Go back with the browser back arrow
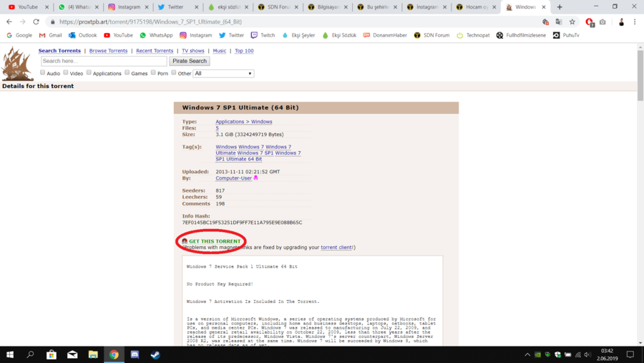The image size is (644, 363). [9, 21]
